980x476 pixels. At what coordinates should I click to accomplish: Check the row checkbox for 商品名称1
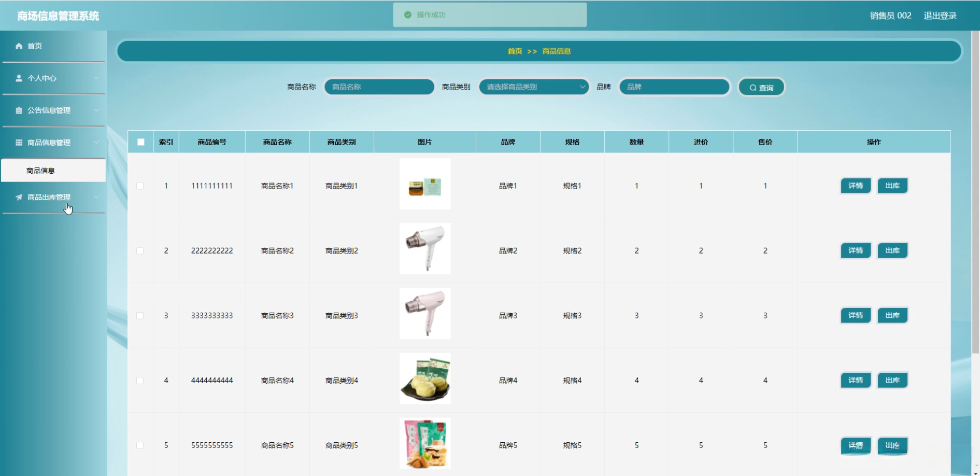140,186
